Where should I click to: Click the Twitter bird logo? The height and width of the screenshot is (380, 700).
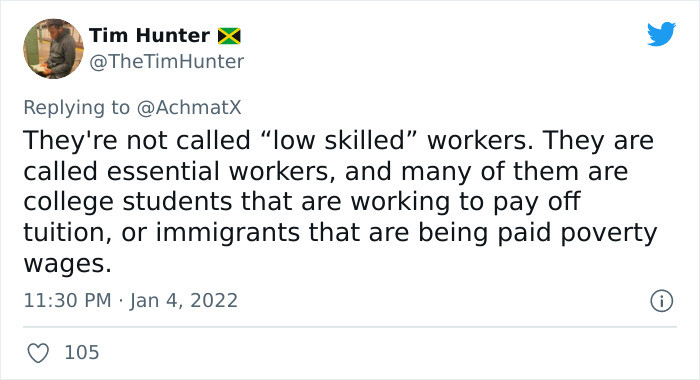[661, 33]
